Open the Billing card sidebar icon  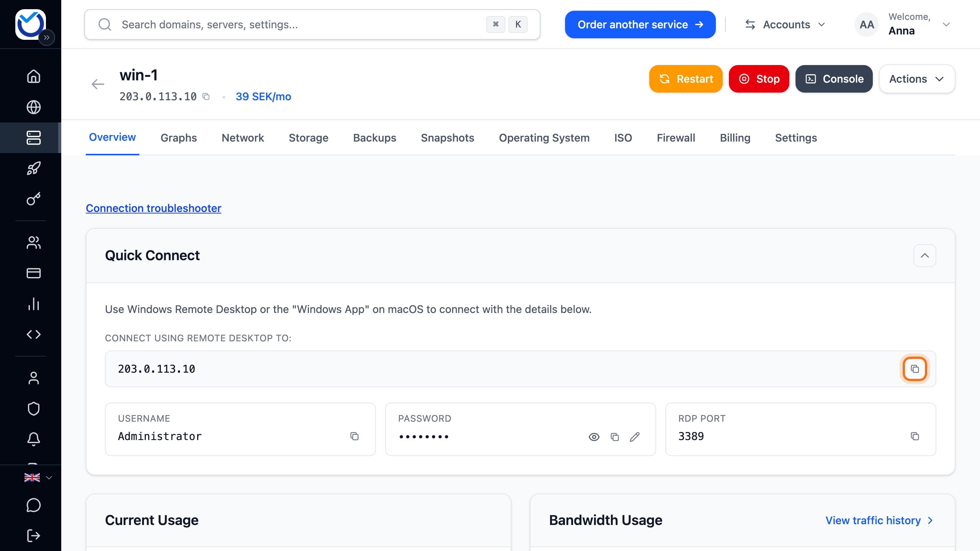34,273
